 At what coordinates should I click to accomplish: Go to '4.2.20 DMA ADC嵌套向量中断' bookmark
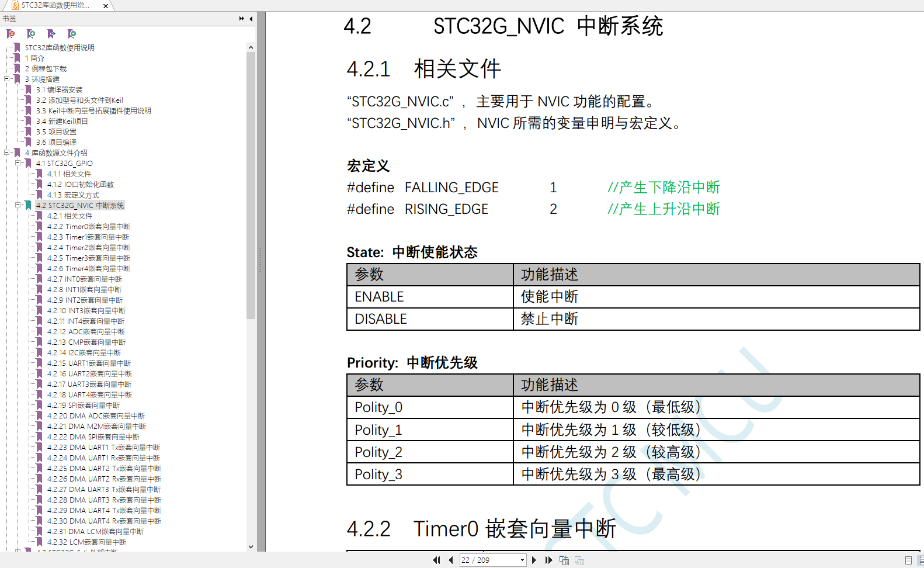pos(96,415)
